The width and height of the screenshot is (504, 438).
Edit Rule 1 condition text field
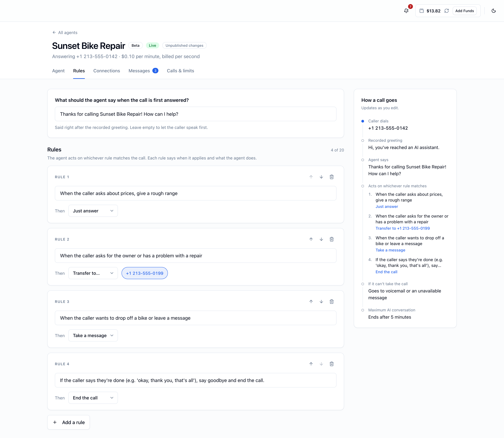point(196,193)
